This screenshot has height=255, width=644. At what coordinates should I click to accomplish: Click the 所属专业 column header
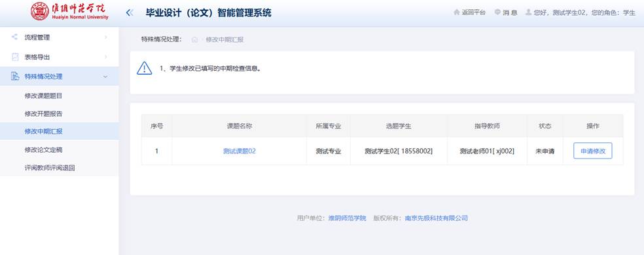click(x=328, y=126)
